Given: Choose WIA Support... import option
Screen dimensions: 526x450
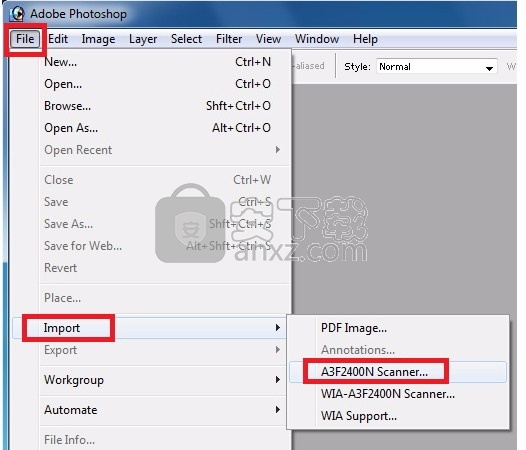Looking at the screenshot, I should [x=398, y=416].
